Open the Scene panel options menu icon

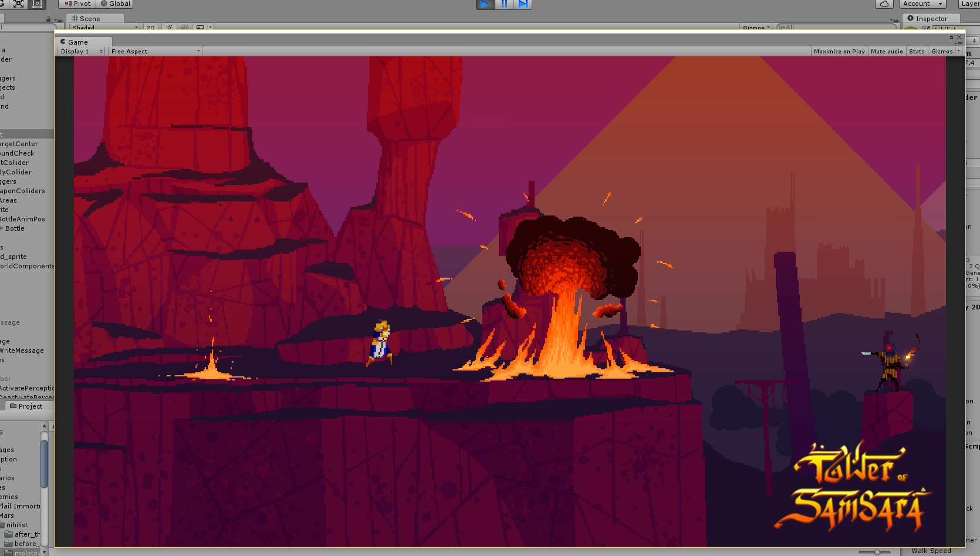pos(894,20)
